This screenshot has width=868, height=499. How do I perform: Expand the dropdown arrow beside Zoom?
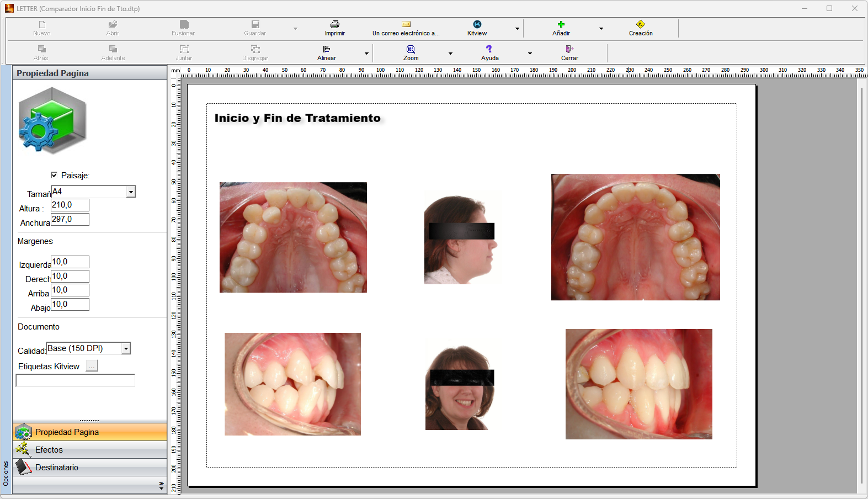(450, 54)
